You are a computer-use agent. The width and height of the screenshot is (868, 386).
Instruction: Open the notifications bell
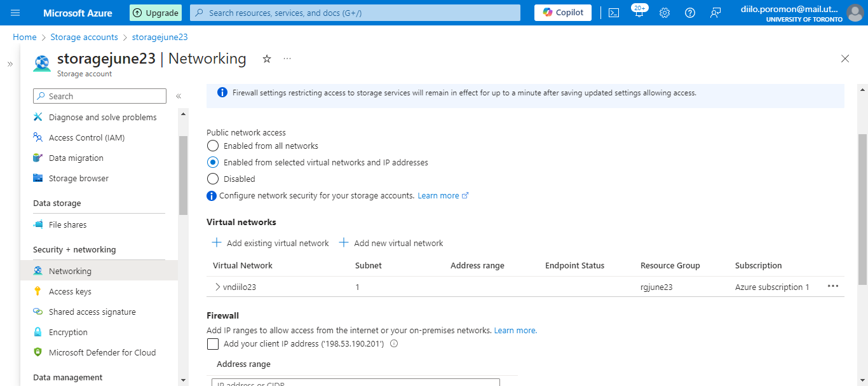(x=639, y=13)
